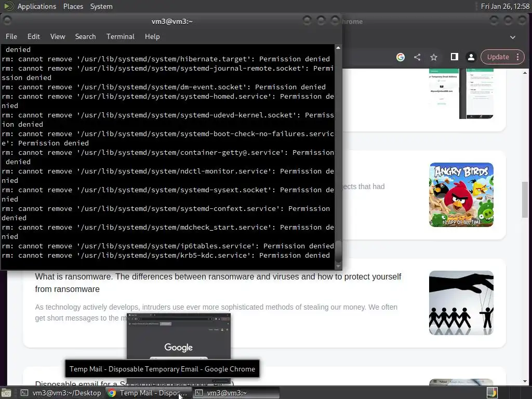Open the terminal File menu
Image resolution: width=532 pixels, height=399 pixels.
[11, 36]
